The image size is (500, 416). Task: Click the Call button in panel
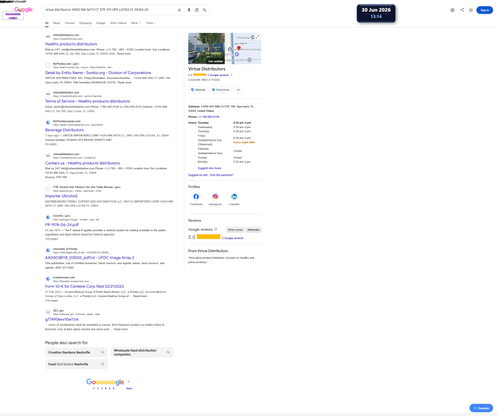238,90
